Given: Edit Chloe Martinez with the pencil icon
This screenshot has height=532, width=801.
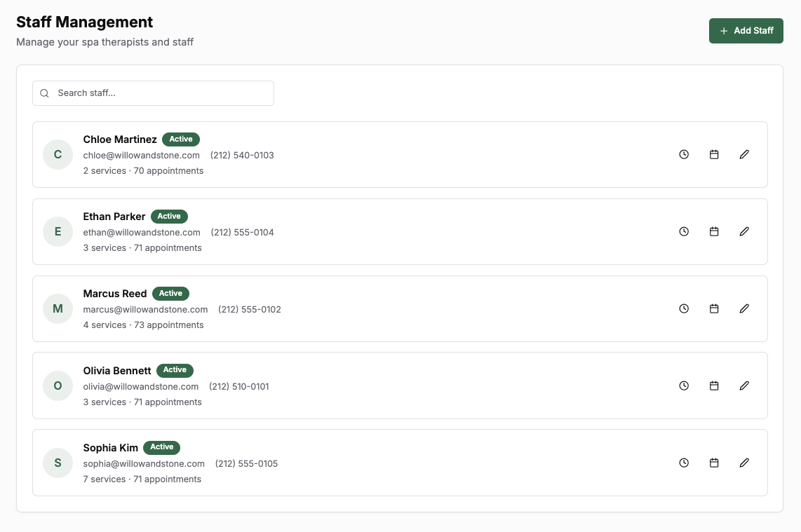Looking at the screenshot, I should [x=744, y=154].
